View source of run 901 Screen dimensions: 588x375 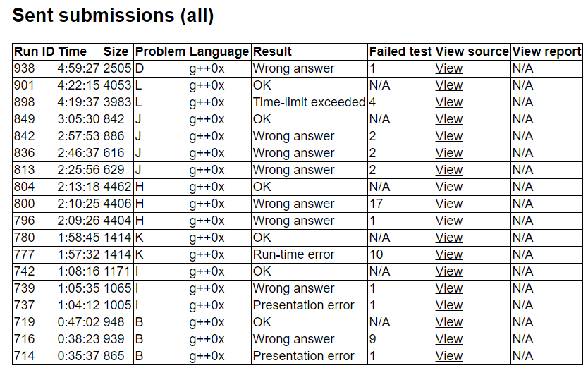click(x=449, y=85)
